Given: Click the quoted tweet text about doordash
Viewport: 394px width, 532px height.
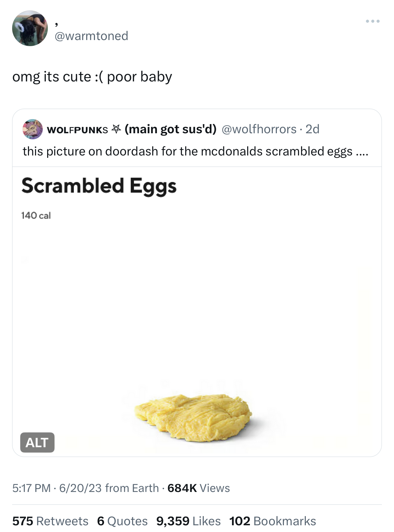Looking at the screenshot, I should point(195,151).
